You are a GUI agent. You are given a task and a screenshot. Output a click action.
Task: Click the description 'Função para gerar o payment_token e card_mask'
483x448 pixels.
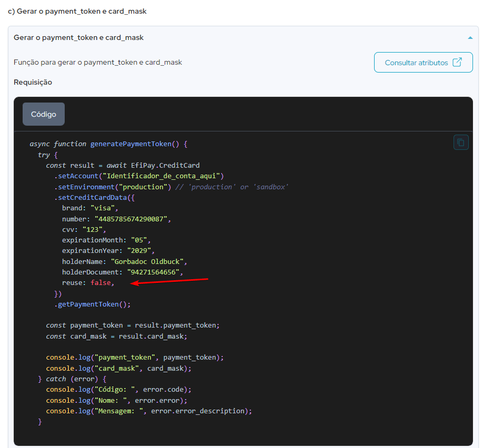point(98,63)
